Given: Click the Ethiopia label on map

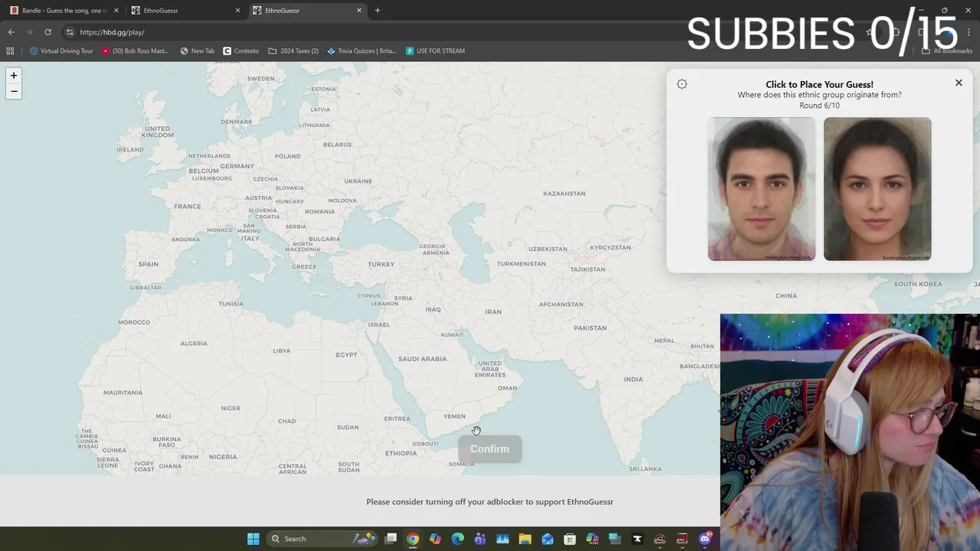Looking at the screenshot, I should click(x=401, y=453).
